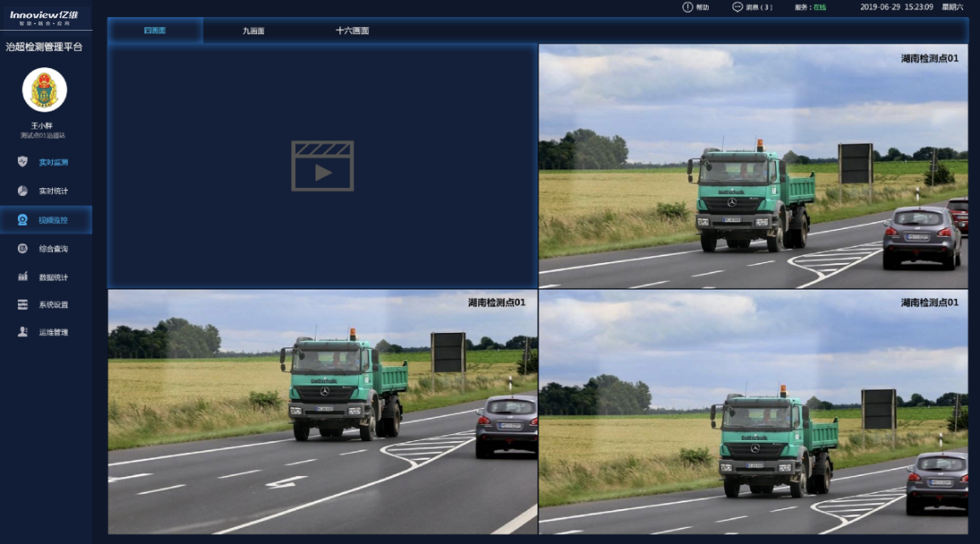Click the username 王小胖
Viewport: 980px width, 544px height.
click(43, 125)
